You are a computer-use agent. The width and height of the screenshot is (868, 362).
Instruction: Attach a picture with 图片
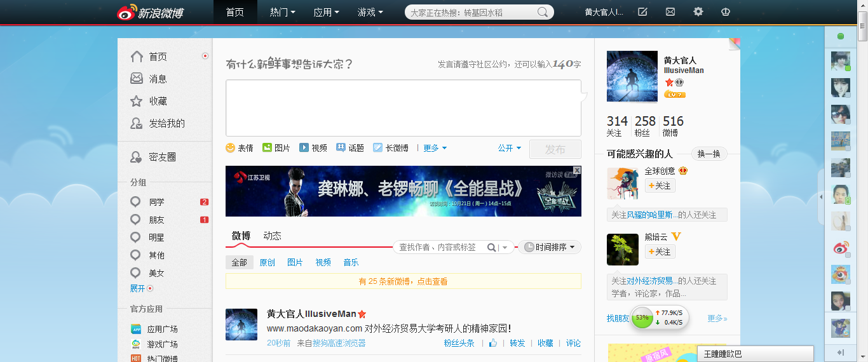point(276,148)
